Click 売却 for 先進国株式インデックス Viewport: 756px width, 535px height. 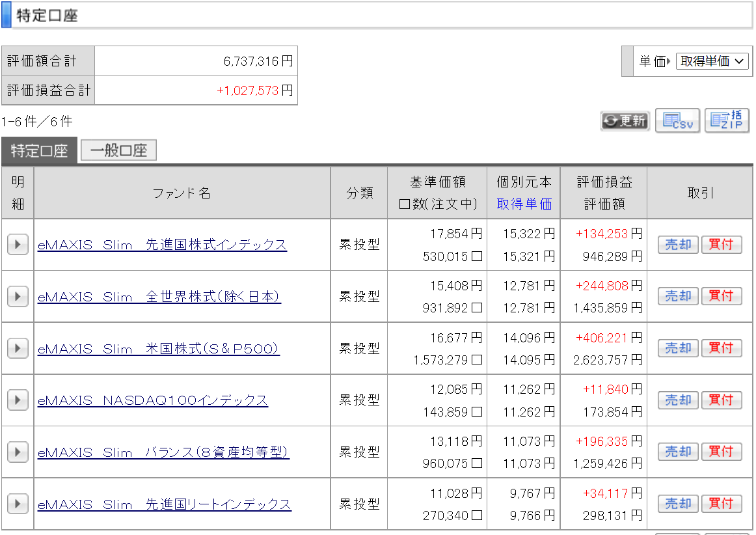(678, 245)
